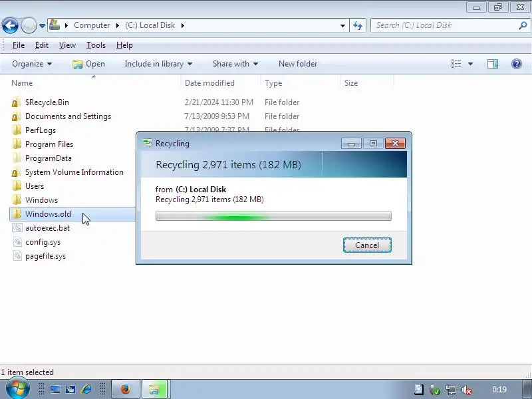Change view with the views icon
Image resolution: width=532 pixels, height=399 pixels.
[456, 64]
